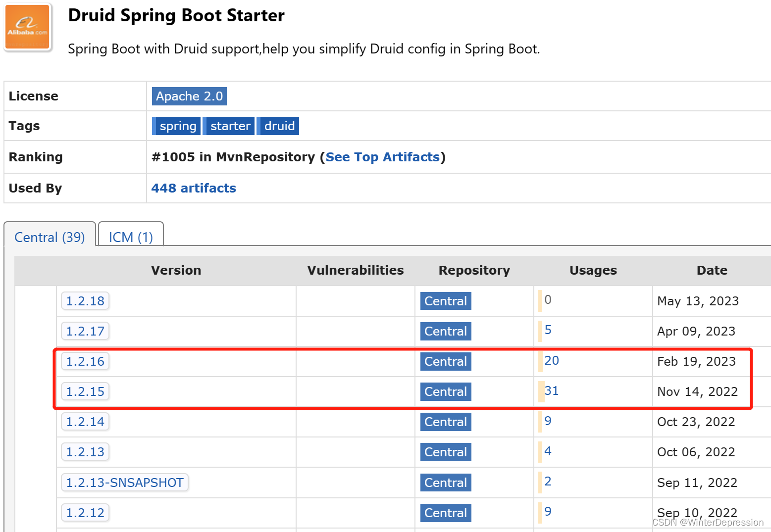Click the date Feb 19, 2023
Image resolution: width=771 pixels, height=532 pixels.
coord(696,361)
